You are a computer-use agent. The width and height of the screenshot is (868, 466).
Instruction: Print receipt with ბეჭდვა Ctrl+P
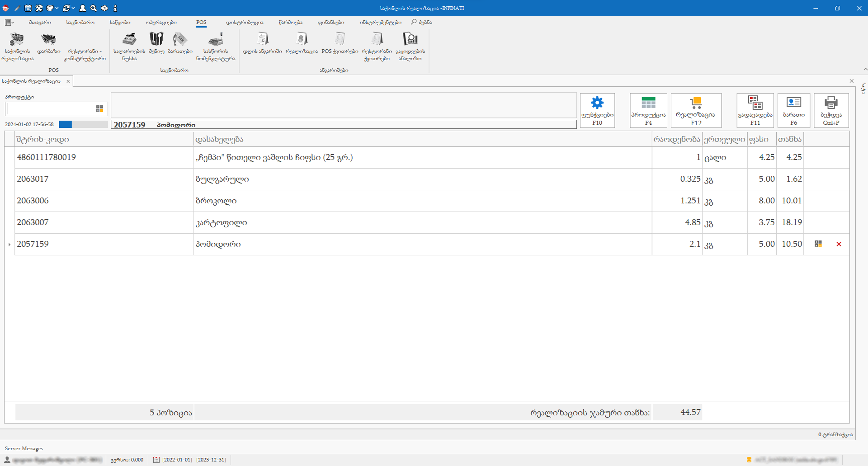(x=831, y=110)
